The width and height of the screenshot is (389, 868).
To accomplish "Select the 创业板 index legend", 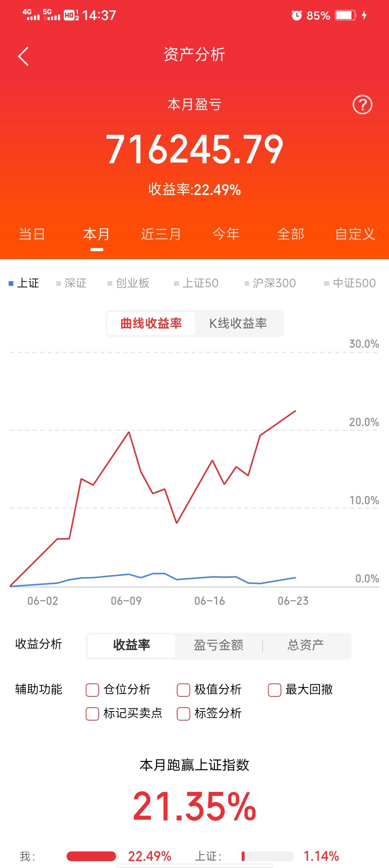I will 130,283.
